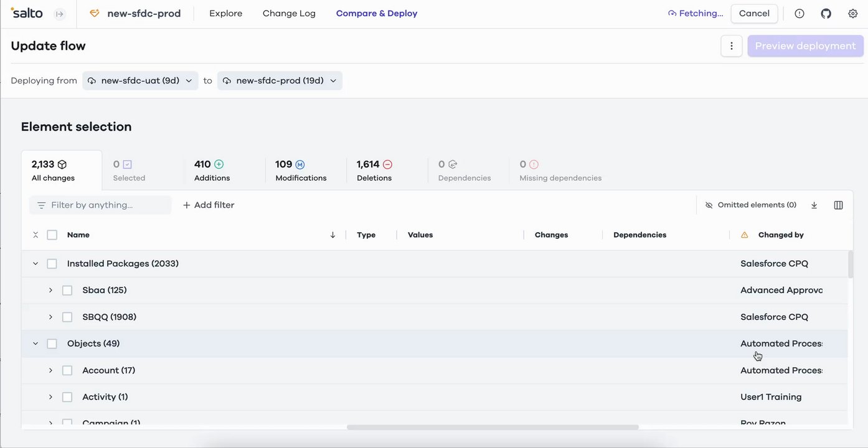The height and width of the screenshot is (448, 868).
Task: Open the new-sfdc-prod target environment dropdown
Action: (280, 81)
